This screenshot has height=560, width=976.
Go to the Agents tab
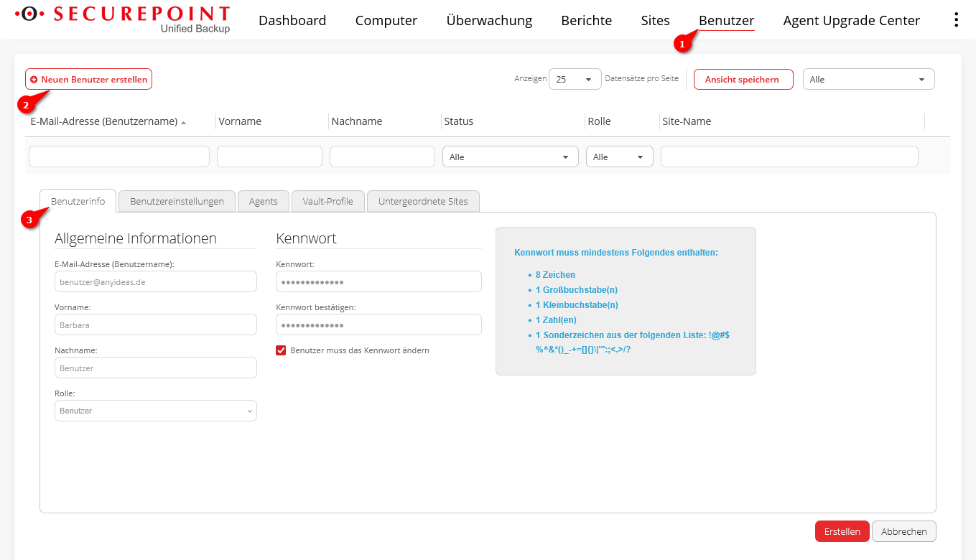click(263, 202)
